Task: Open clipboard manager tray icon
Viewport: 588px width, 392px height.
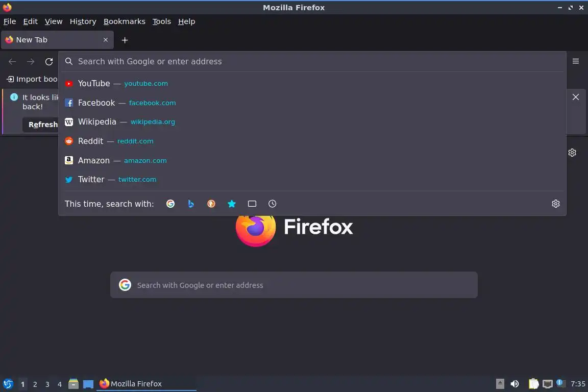Action: pyautogui.click(x=533, y=384)
